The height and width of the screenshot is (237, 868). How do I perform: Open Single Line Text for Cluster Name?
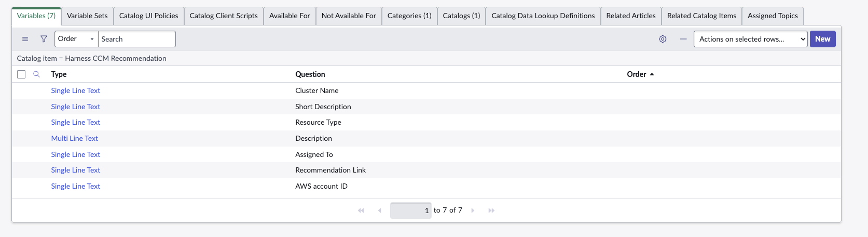(76, 90)
